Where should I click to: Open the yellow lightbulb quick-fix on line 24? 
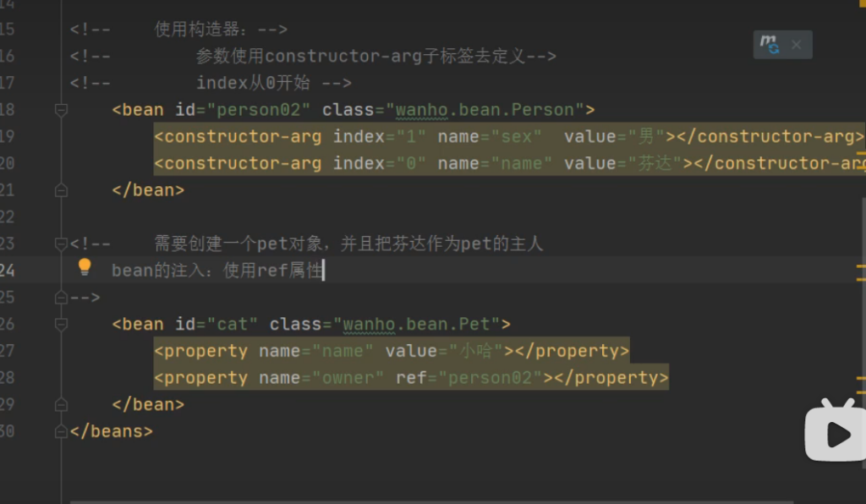click(x=85, y=267)
